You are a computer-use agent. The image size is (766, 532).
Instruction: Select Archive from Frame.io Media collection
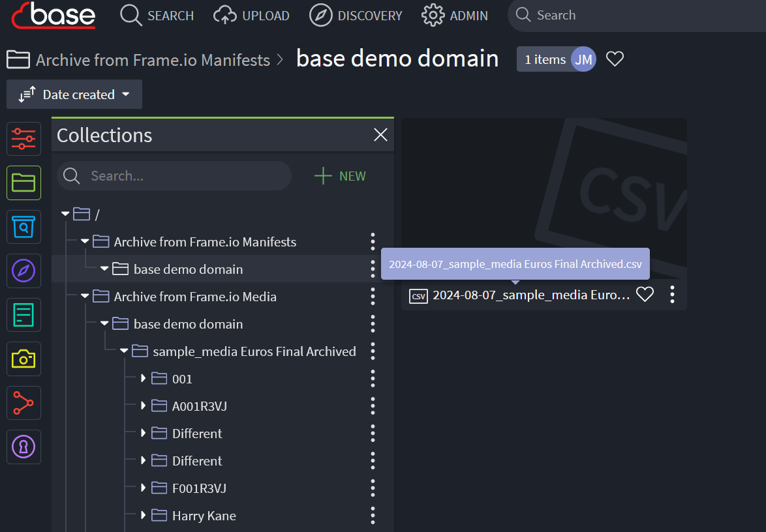click(195, 297)
